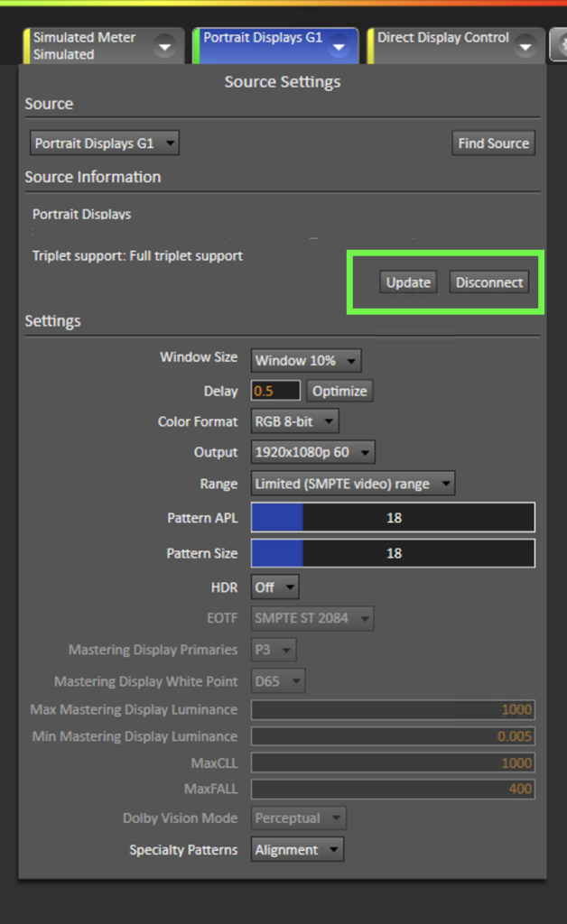Open the Specialty Patterns dropdown
This screenshot has height=924, width=567.
pos(298,850)
